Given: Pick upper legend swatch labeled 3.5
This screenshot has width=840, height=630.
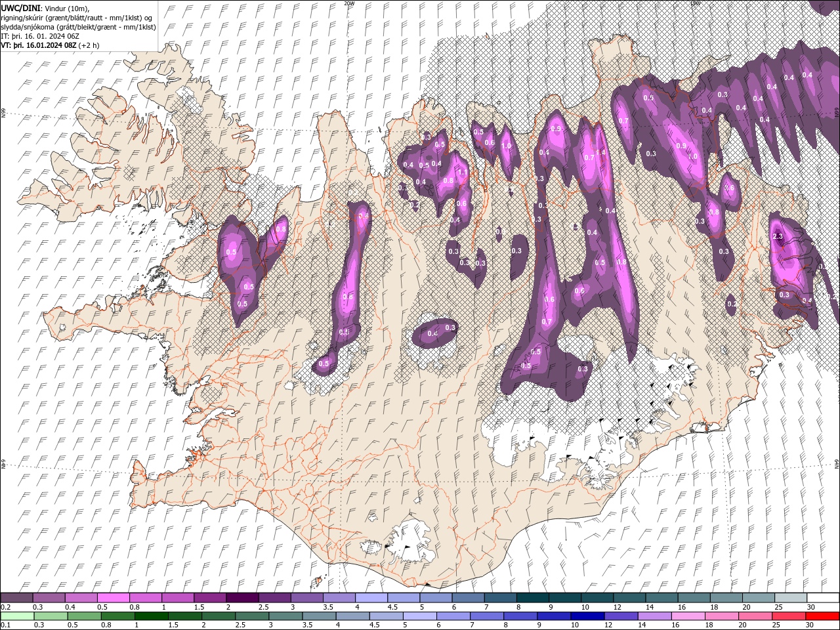Looking at the screenshot, I should click(x=339, y=598).
